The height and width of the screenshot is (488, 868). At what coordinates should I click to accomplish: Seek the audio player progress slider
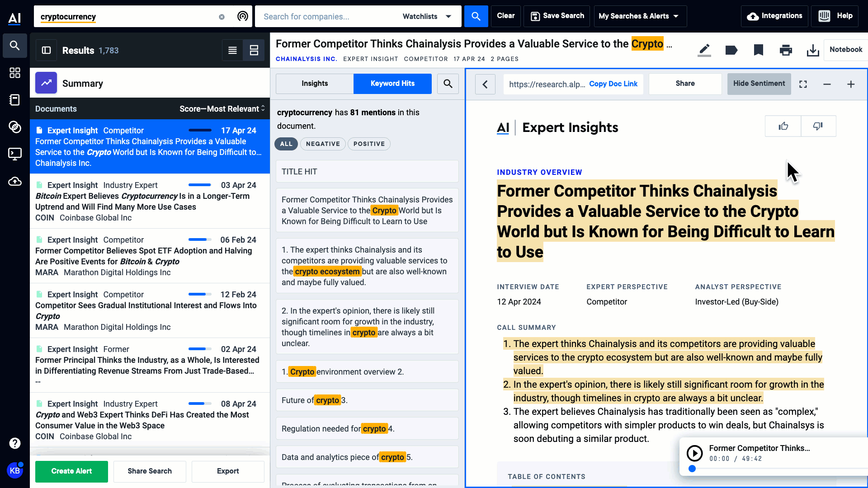[692, 469]
